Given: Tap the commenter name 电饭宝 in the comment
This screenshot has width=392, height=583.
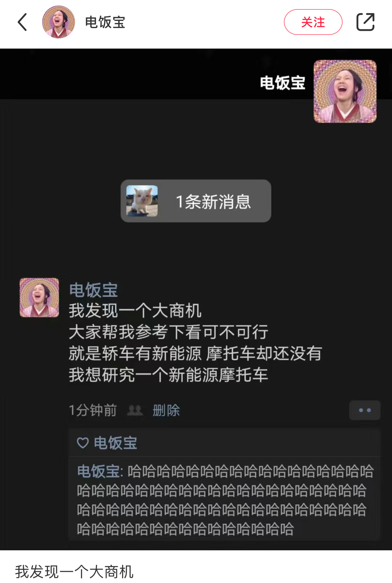Looking at the screenshot, I should [98, 471].
